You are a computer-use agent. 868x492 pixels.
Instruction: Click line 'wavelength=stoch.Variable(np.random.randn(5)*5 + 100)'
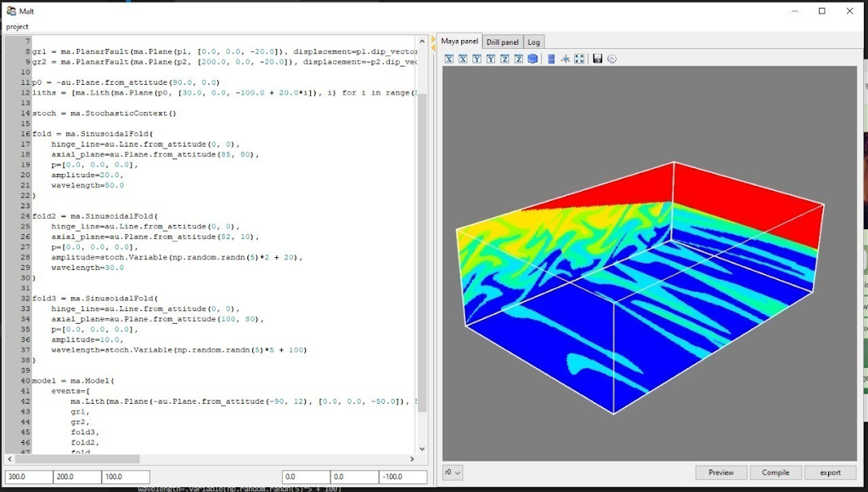[179, 349]
